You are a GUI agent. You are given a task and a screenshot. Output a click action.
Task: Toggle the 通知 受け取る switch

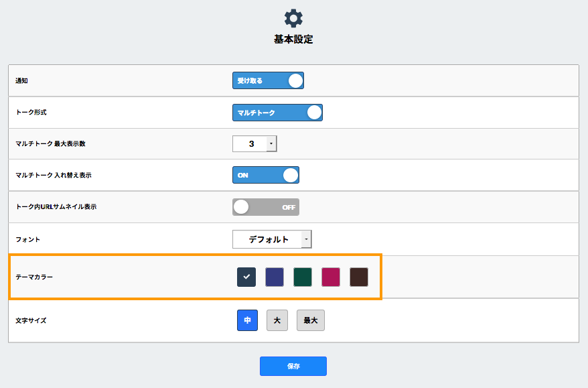[x=268, y=80]
